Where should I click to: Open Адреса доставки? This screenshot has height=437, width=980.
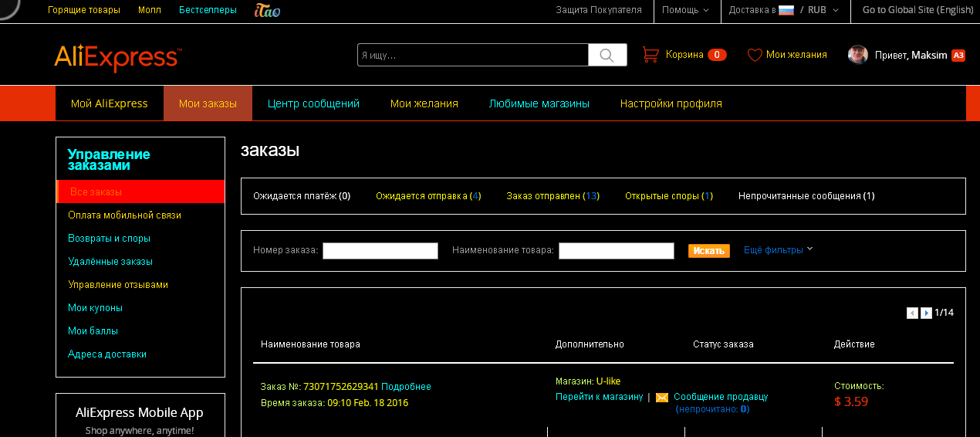[x=107, y=354]
